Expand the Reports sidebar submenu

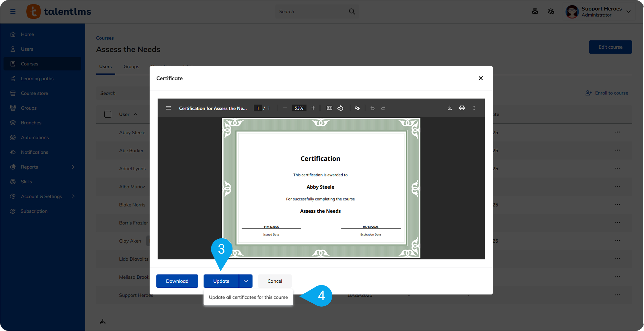(x=73, y=167)
